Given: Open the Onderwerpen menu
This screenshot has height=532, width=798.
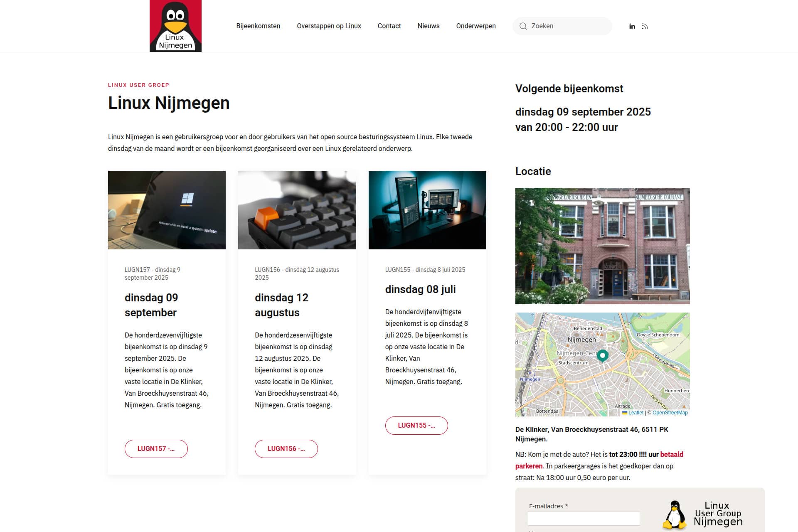Looking at the screenshot, I should pos(476,26).
